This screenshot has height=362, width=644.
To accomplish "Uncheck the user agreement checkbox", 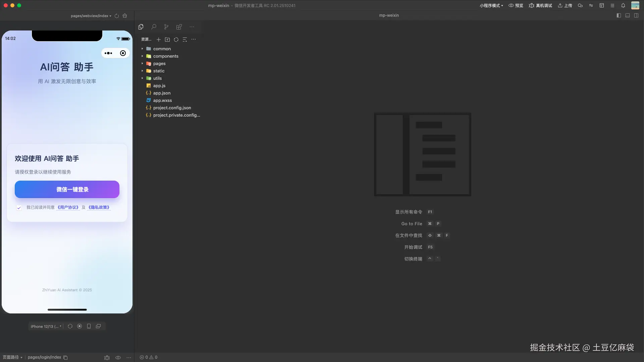I will pyautogui.click(x=19, y=207).
